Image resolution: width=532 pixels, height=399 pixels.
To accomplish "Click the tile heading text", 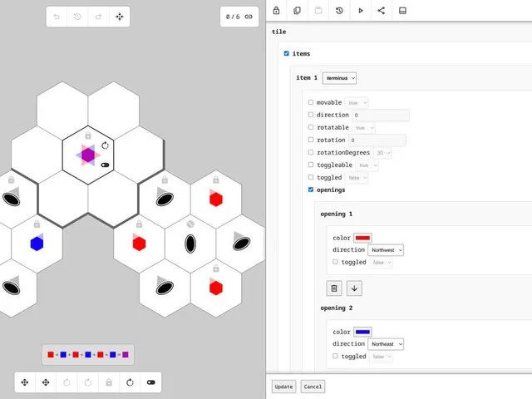I will [x=279, y=32].
